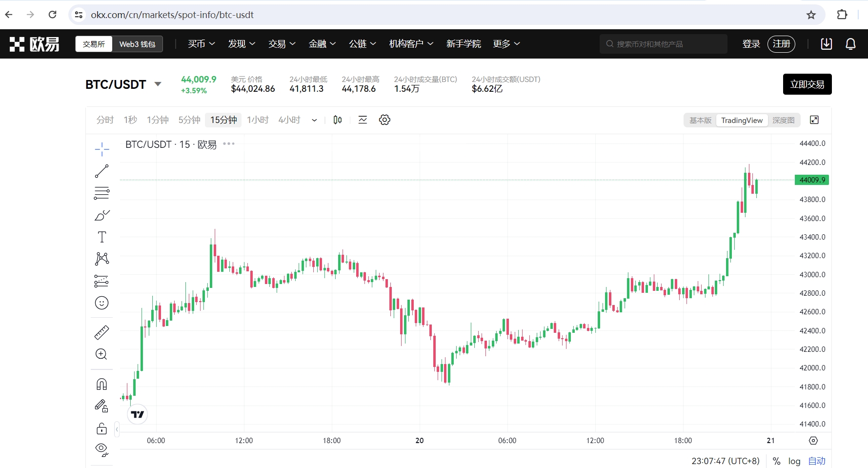868x468 pixels.
Task: Switch to the Exchange (交易所) mode
Action: point(94,44)
